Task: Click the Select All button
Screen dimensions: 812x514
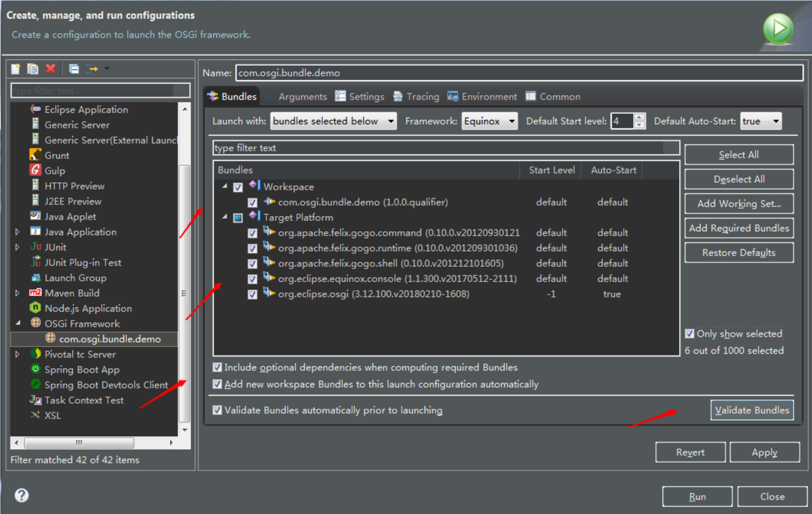Action: 739,155
